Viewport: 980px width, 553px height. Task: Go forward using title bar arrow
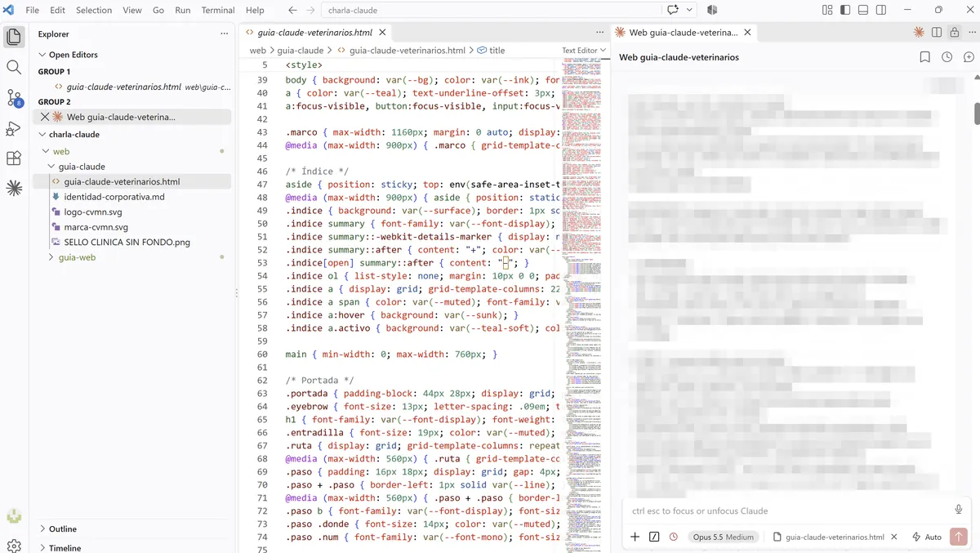tap(311, 10)
